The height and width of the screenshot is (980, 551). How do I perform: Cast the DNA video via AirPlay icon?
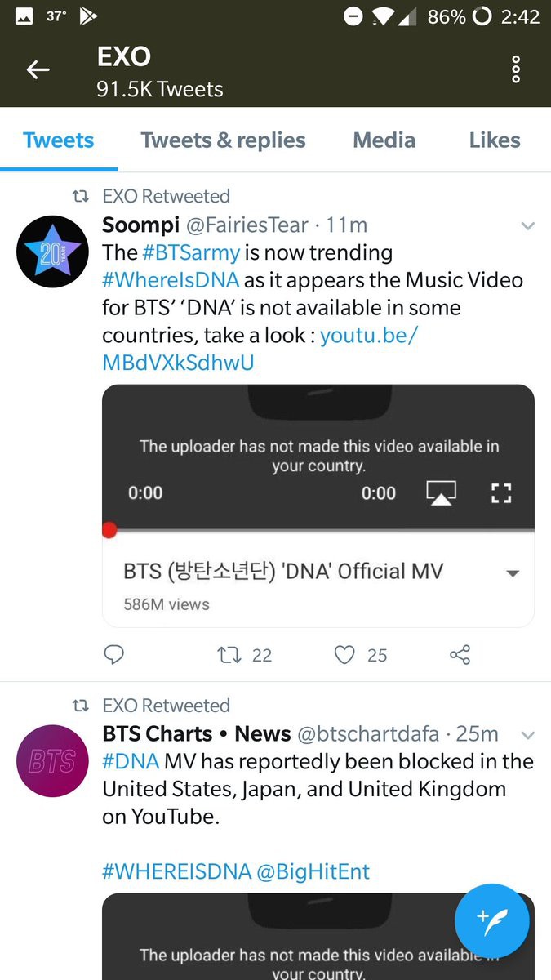(x=441, y=492)
